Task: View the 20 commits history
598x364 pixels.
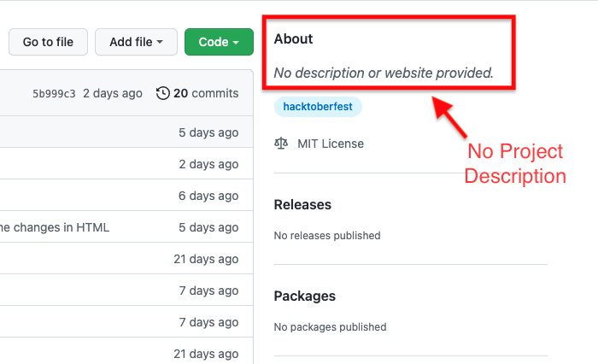Action: (x=206, y=93)
